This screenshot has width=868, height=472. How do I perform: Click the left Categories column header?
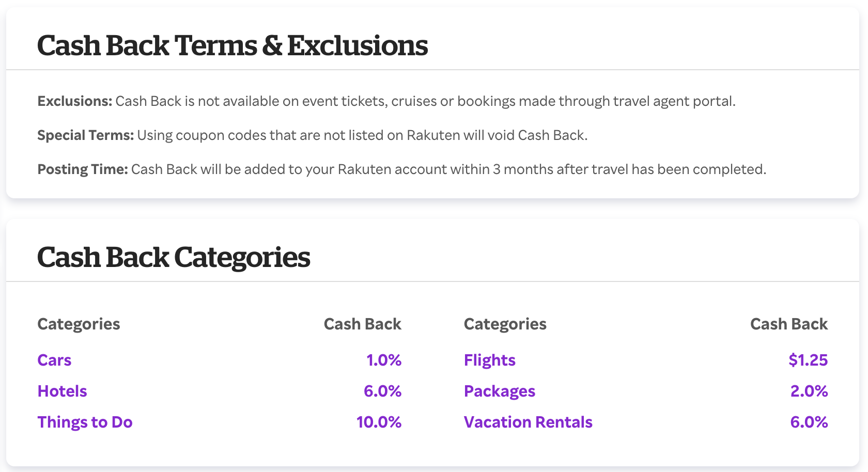tap(78, 324)
